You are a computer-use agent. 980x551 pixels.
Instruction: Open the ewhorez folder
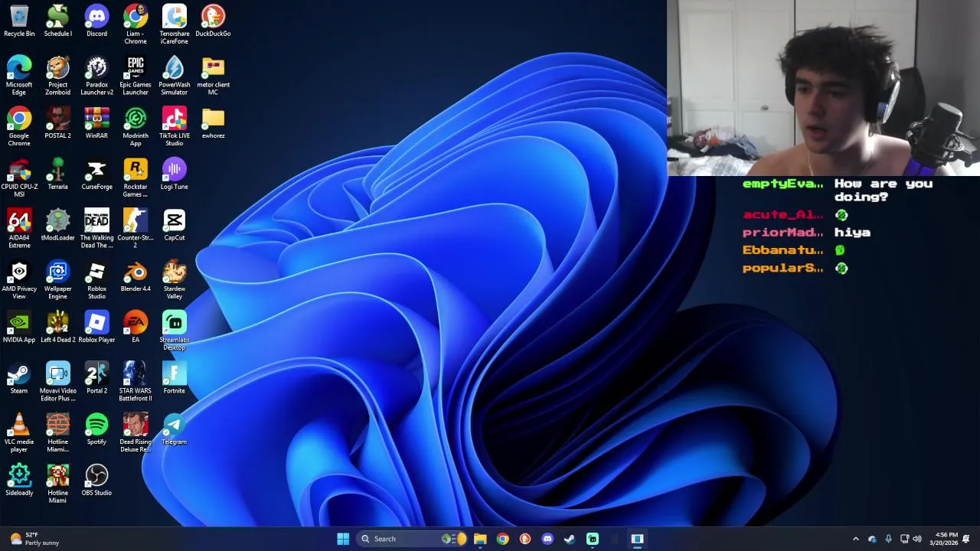pos(213,123)
